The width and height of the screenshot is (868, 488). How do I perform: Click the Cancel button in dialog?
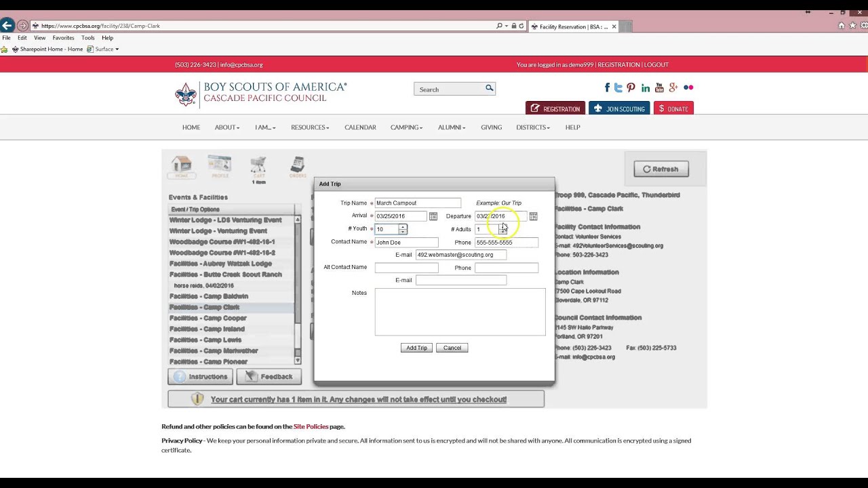(x=452, y=348)
